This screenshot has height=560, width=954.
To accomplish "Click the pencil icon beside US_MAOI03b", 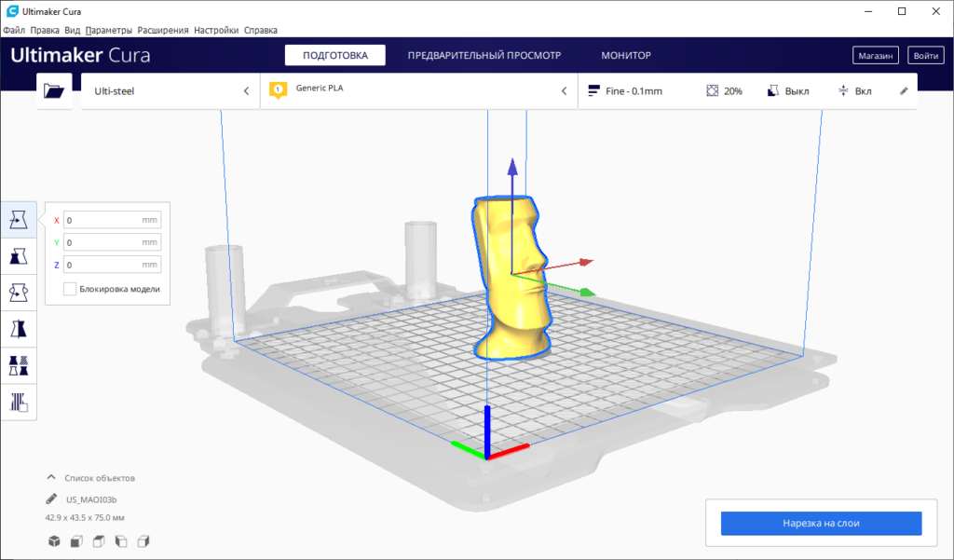I will (50, 499).
